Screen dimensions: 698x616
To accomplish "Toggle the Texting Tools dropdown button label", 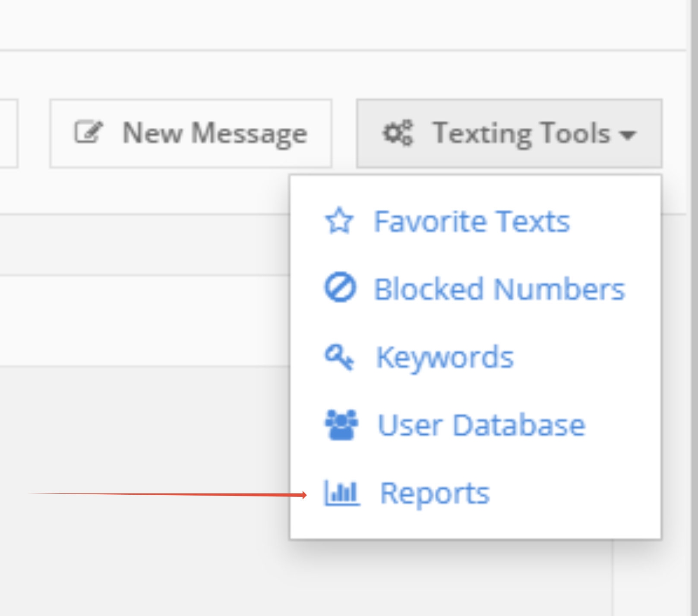I will [x=521, y=133].
